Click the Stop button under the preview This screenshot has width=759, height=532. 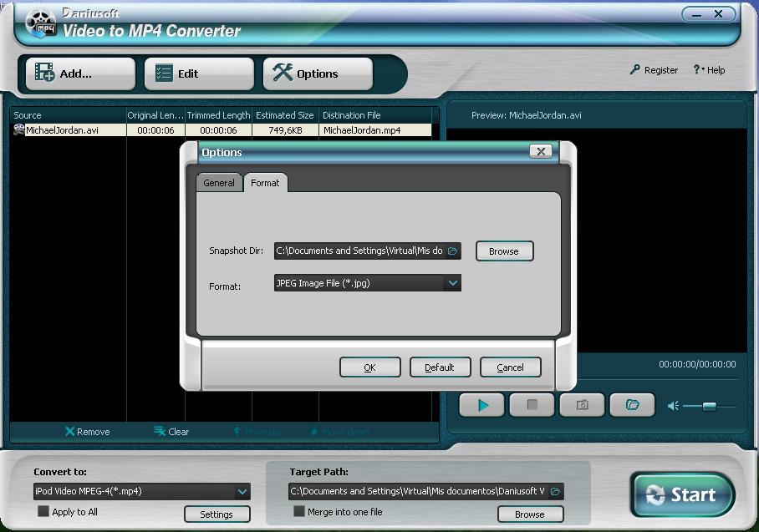click(532, 405)
